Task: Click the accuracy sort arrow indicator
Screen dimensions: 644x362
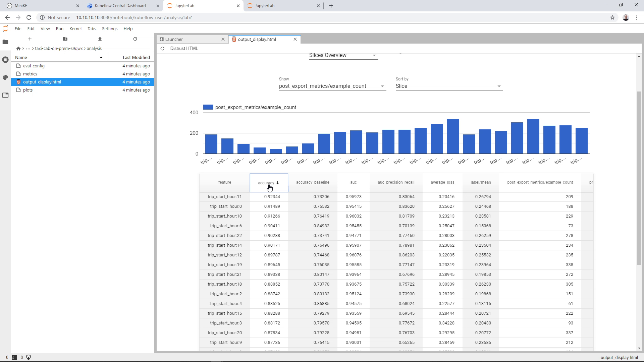Action: [x=277, y=183]
